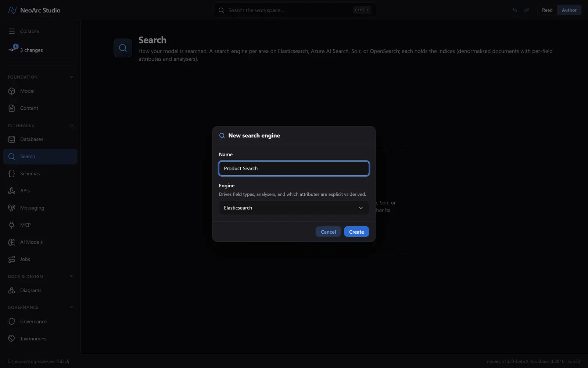Open Jobs in sidebar
Viewport: 588px width, 368px height.
40,259
